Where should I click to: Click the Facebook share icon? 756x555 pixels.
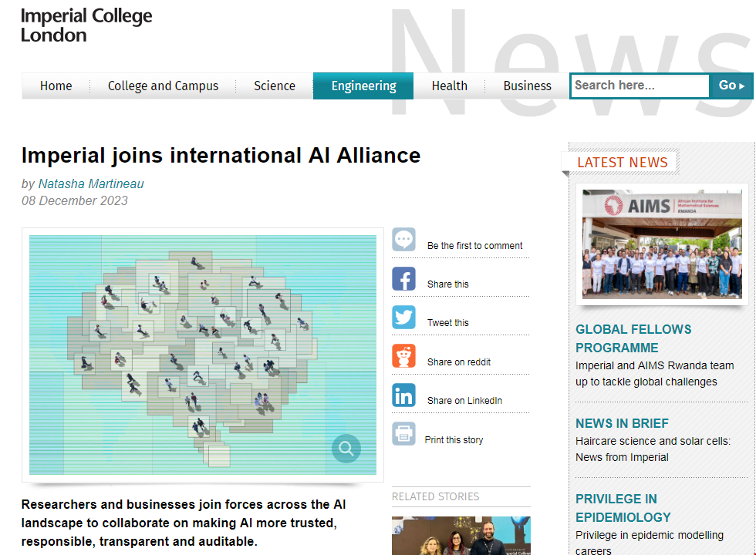click(x=403, y=278)
